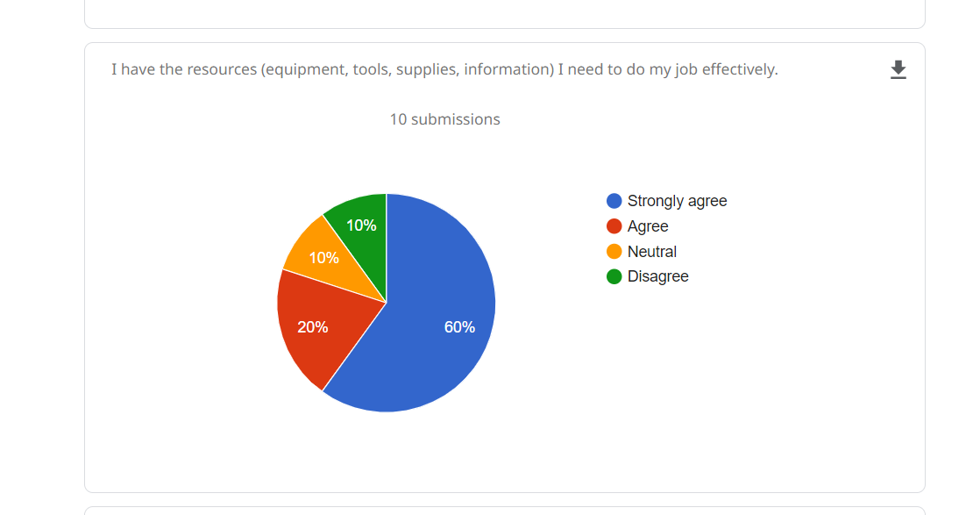
Task: Click the white line between blue and red slices
Action: (x=354, y=347)
